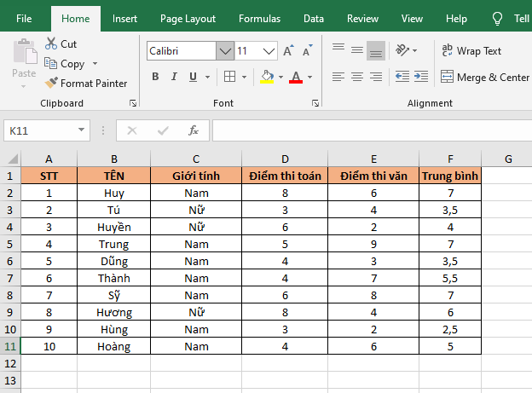Click the Insert Function fx icon
532x393 pixels.
coord(194,130)
